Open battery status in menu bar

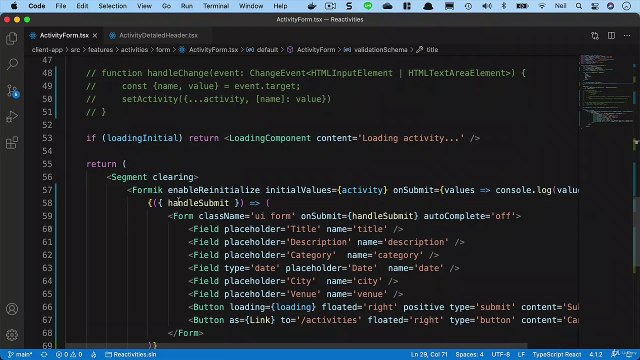click(522, 6)
